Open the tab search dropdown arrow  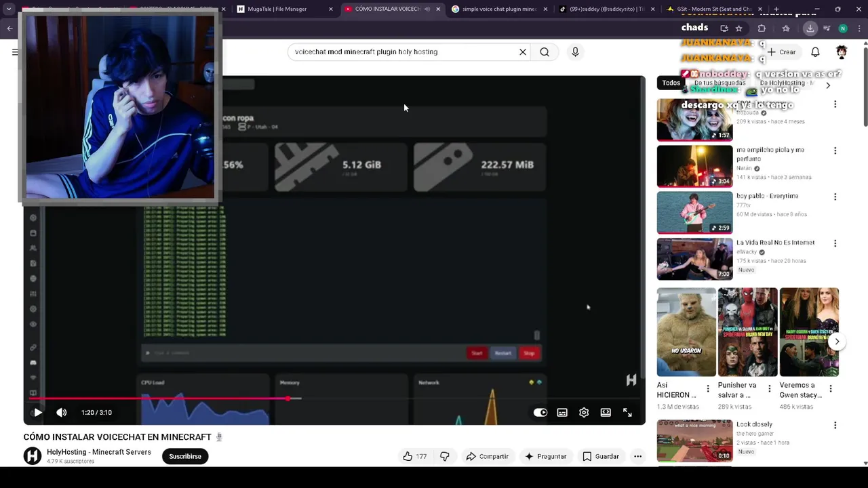click(x=9, y=9)
